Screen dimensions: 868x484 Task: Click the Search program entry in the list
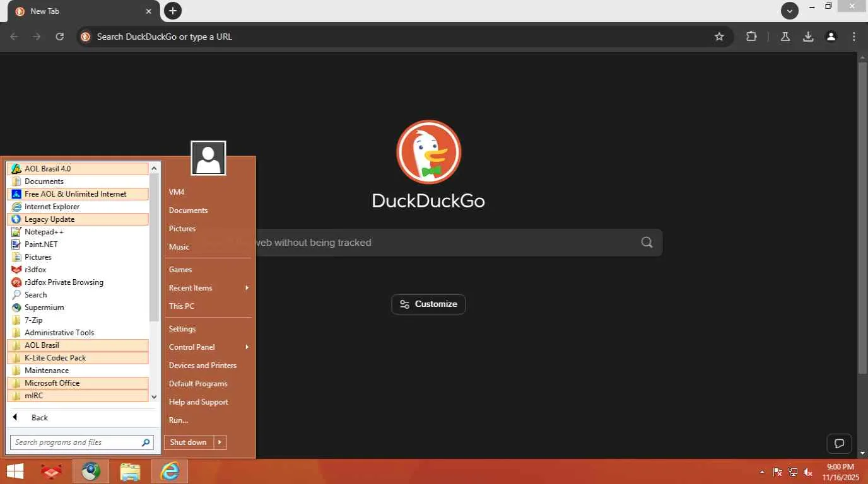pyautogui.click(x=78, y=295)
